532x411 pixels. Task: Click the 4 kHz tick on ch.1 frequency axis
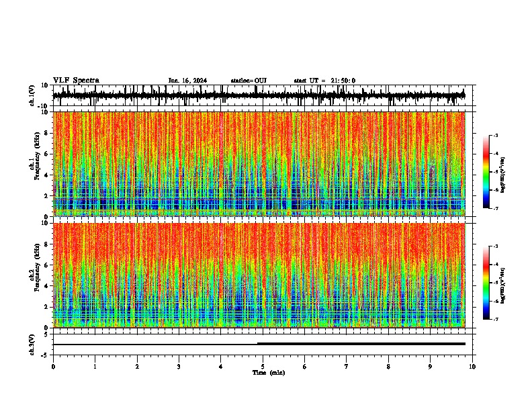[46, 175]
